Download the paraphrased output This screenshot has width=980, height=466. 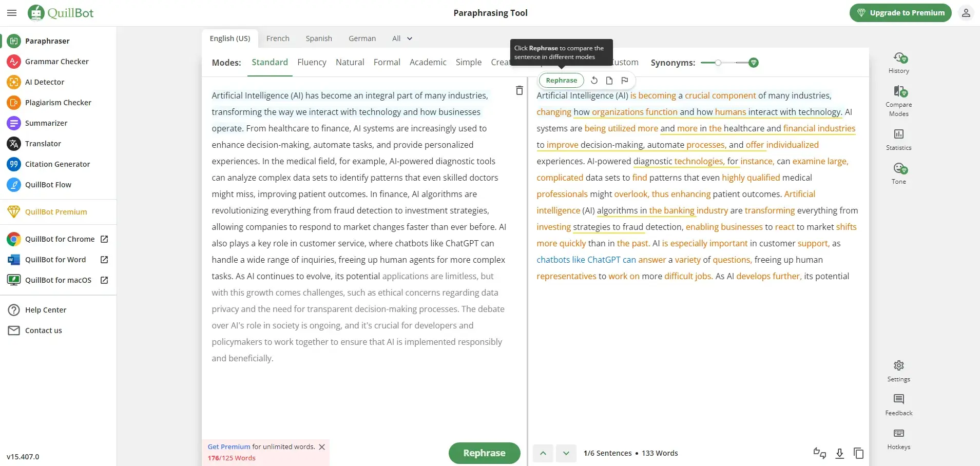coord(839,453)
